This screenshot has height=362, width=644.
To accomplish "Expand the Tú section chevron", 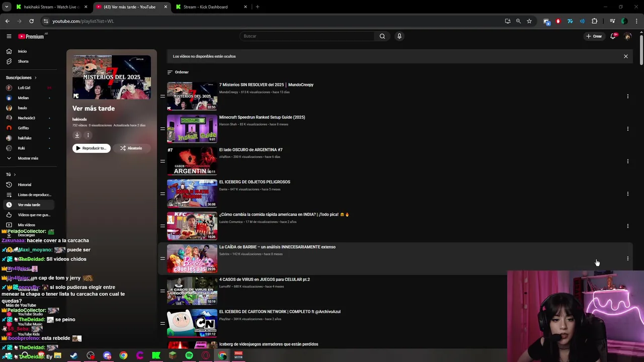I will point(15,174).
